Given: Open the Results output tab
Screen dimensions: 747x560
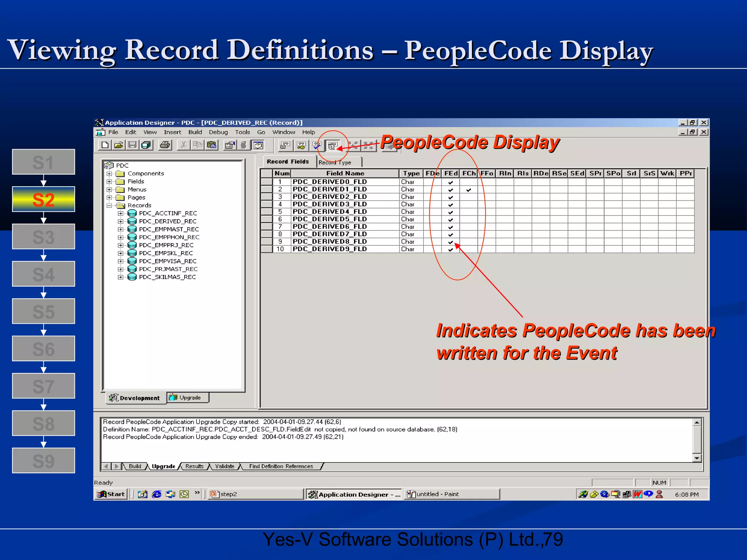Looking at the screenshot, I should 194,466.
